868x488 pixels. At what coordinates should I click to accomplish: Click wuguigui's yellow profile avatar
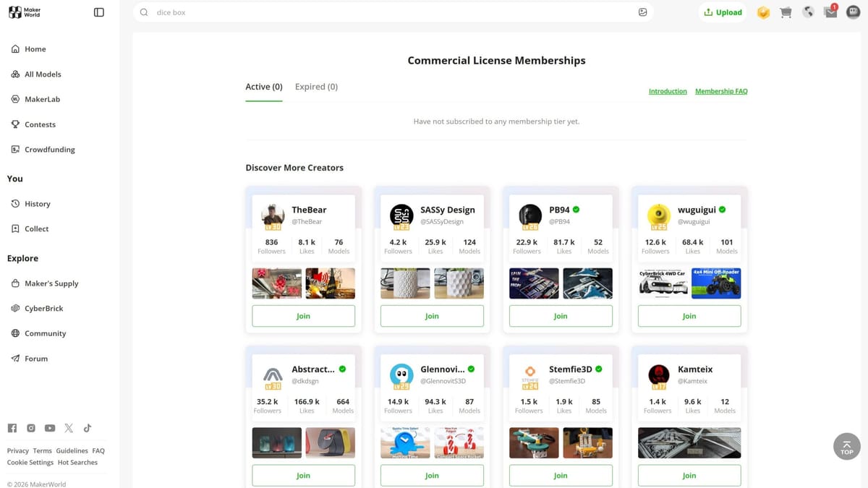coord(659,216)
